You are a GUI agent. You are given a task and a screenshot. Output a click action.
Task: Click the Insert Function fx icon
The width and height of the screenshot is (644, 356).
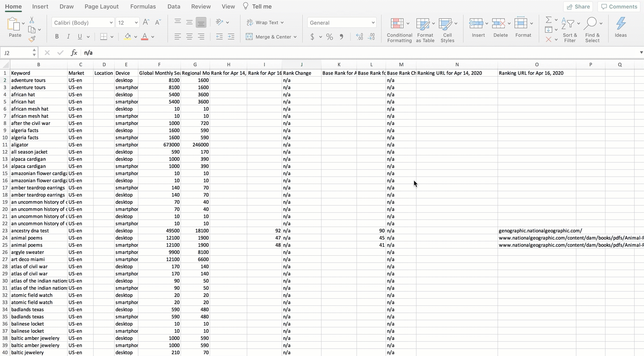pyautogui.click(x=74, y=53)
